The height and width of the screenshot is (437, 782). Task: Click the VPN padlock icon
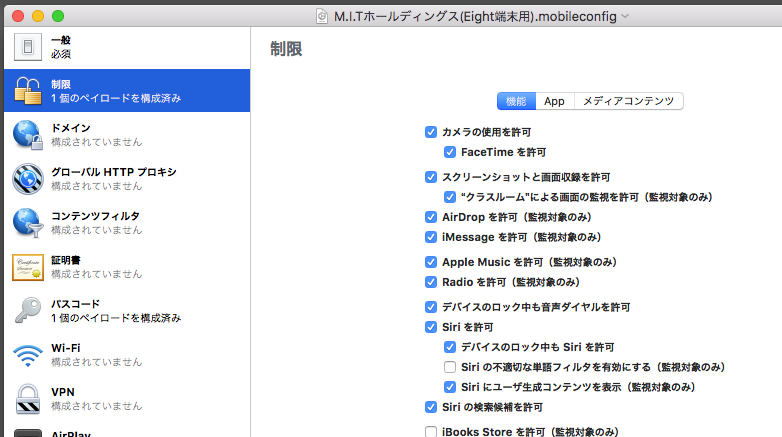pyautogui.click(x=28, y=399)
